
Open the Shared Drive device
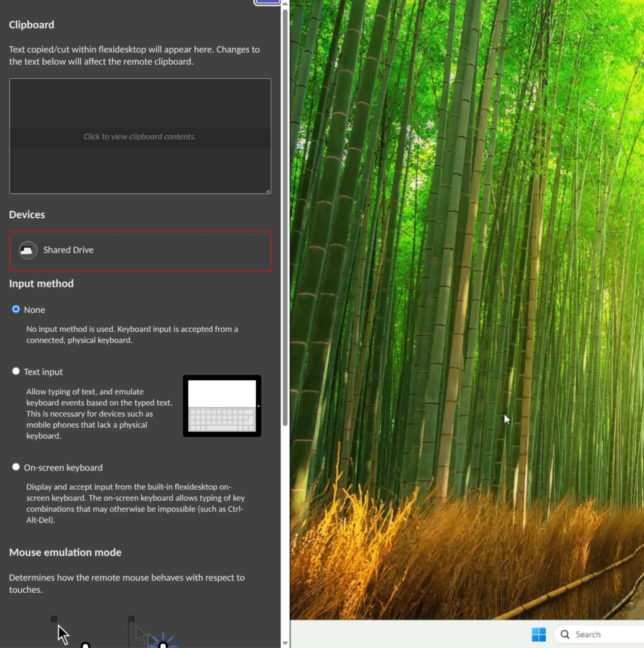140,250
